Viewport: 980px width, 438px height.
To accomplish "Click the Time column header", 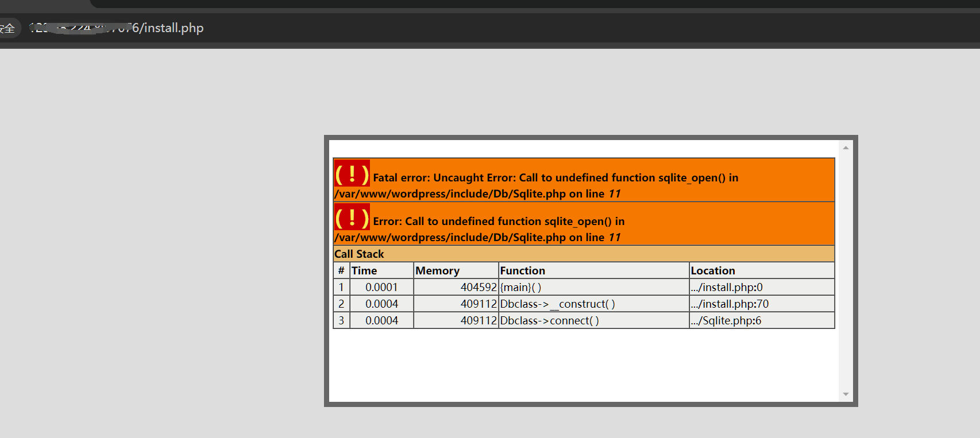I will pyautogui.click(x=382, y=270).
